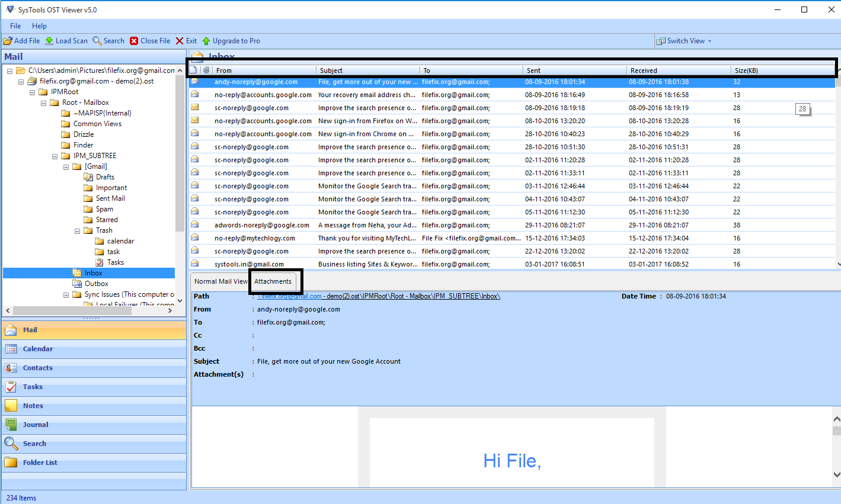
Task: Click the folder tree vertical scrollbar
Action: click(180, 154)
